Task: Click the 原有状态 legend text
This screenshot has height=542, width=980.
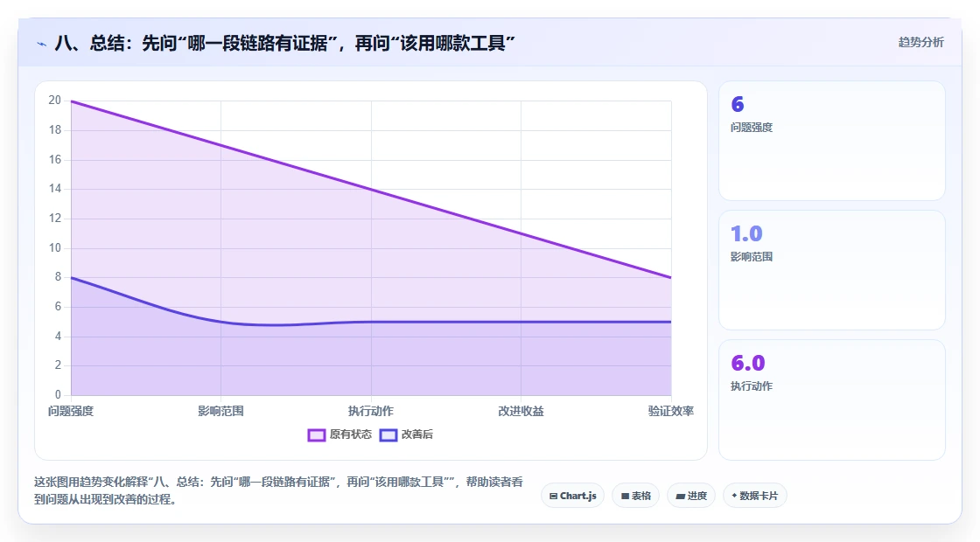Action: click(351, 434)
